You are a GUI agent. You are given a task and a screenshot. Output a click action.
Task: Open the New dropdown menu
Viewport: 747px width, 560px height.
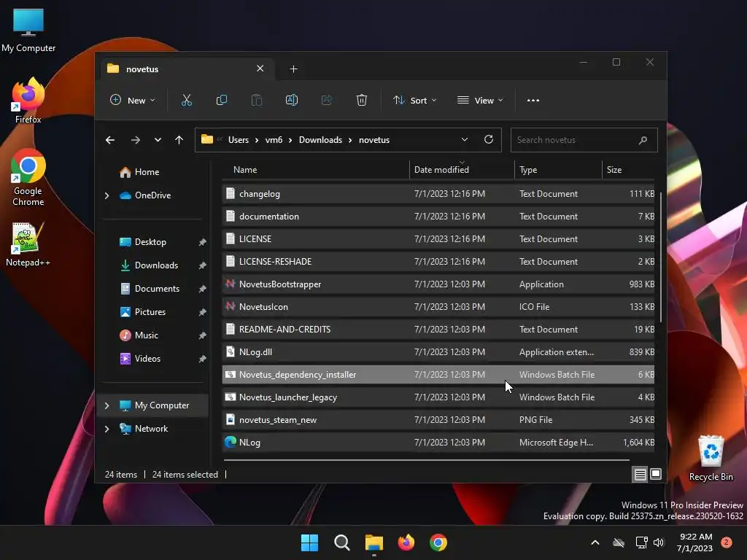coord(132,101)
